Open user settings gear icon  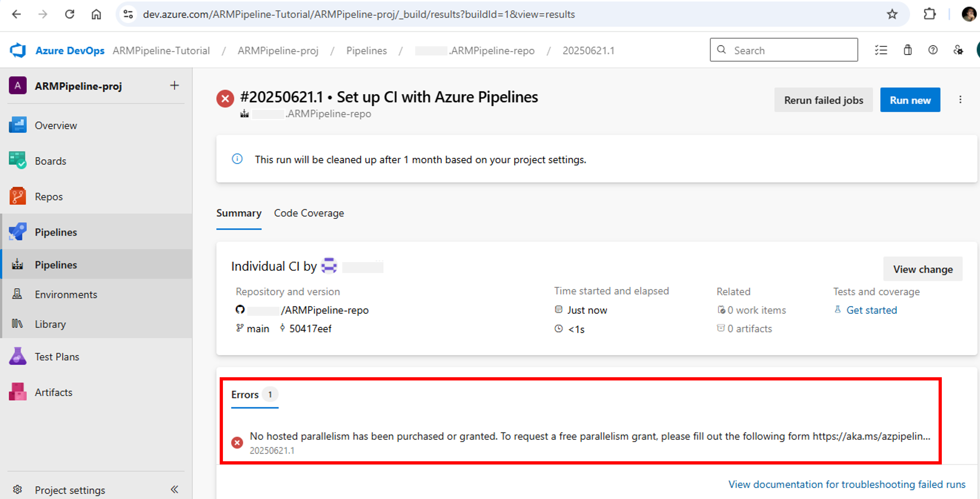[x=958, y=50]
